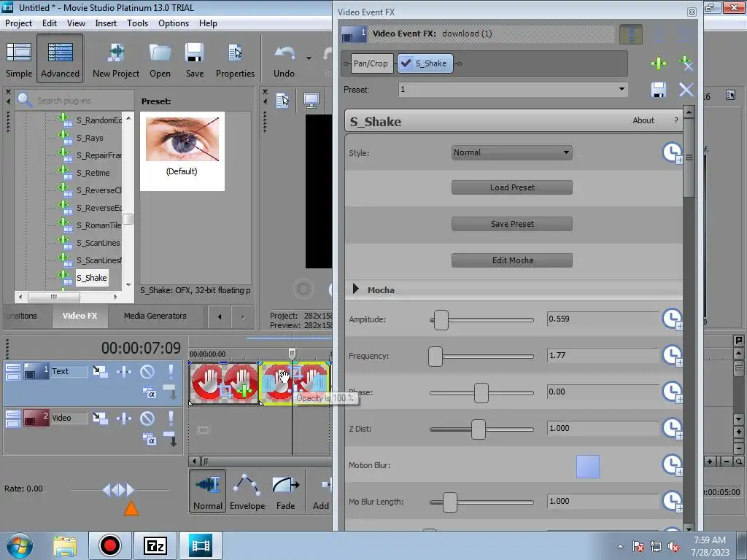Click About in S_Shake header
Viewport: 747px width, 560px height.
click(643, 120)
